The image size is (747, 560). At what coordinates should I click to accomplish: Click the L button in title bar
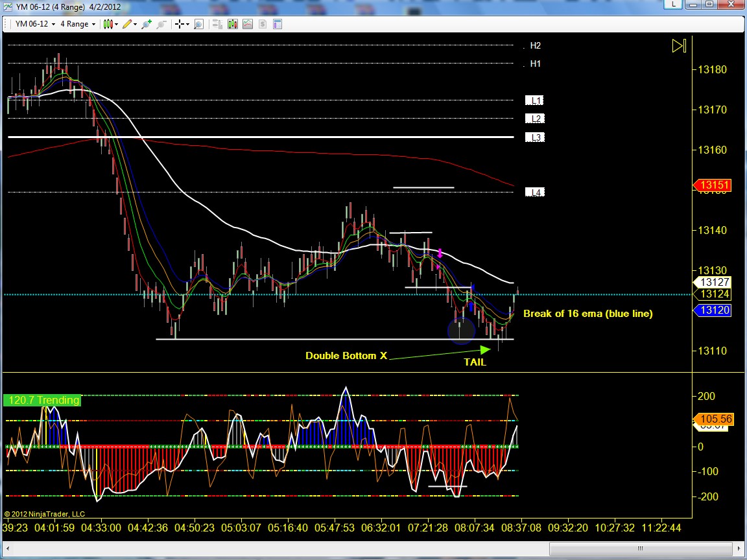(674, 5)
